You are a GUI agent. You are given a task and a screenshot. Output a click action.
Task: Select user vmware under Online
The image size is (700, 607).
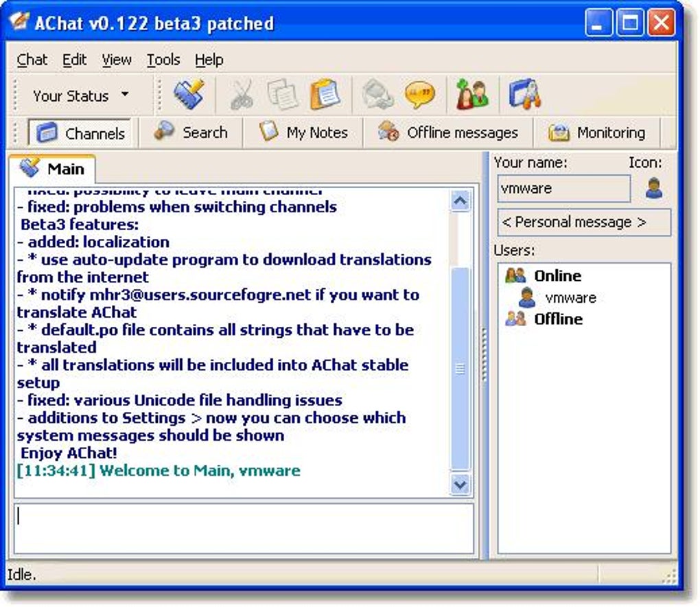coord(570,297)
